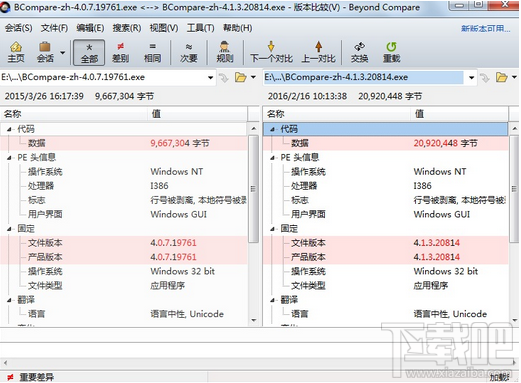Toggle the 差别 differences filter
Image resolution: width=521 pixels, height=383 pixels.
(x=120, y=52)
